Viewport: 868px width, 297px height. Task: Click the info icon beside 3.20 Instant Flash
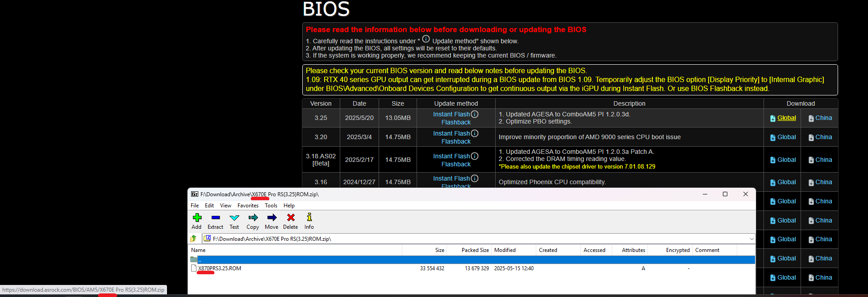tap(475, 133)
